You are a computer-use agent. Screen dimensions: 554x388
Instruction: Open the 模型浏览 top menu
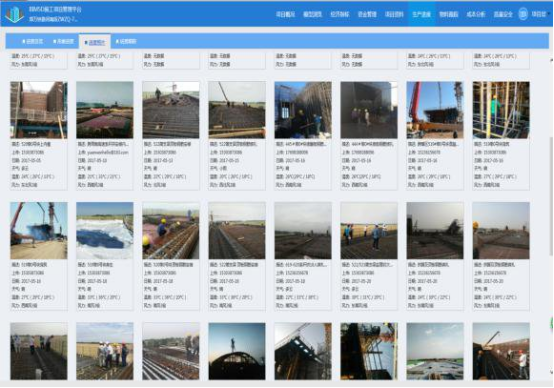[312, 14]
